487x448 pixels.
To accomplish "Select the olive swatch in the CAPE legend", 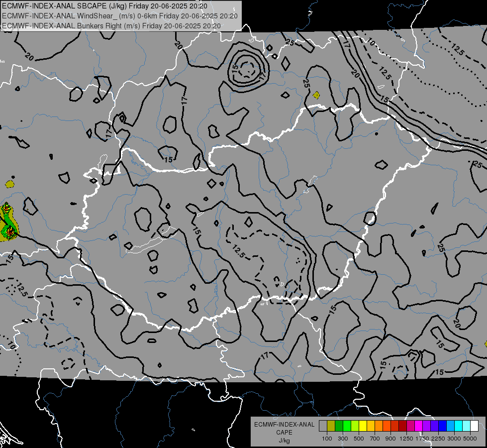I will (x=331, y=426).
